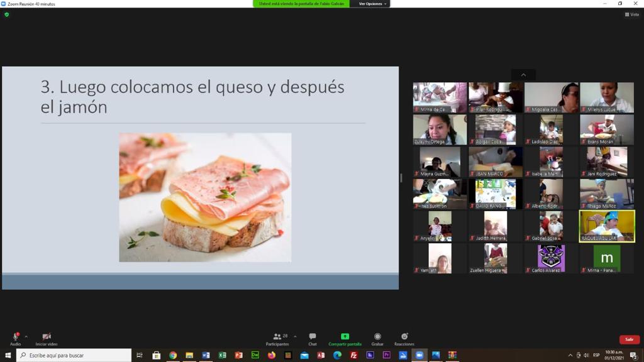The image size is (644, 362).
Task: Open Firefox from the taskbar
Action: coord(272,355)
